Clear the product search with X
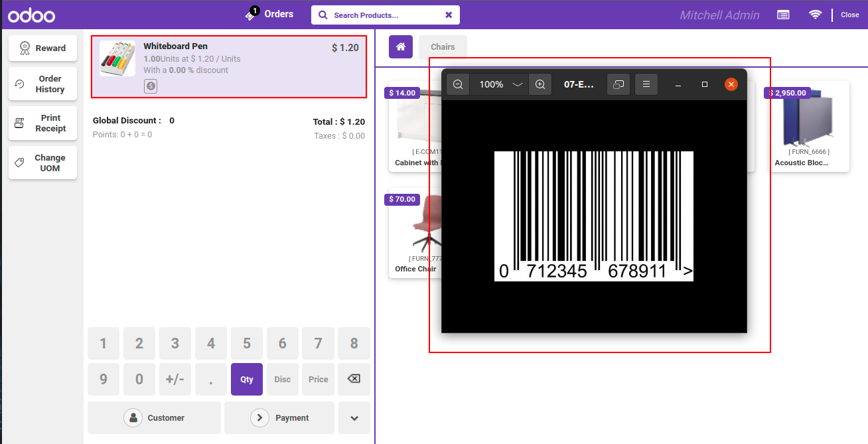 click(449, 15)
